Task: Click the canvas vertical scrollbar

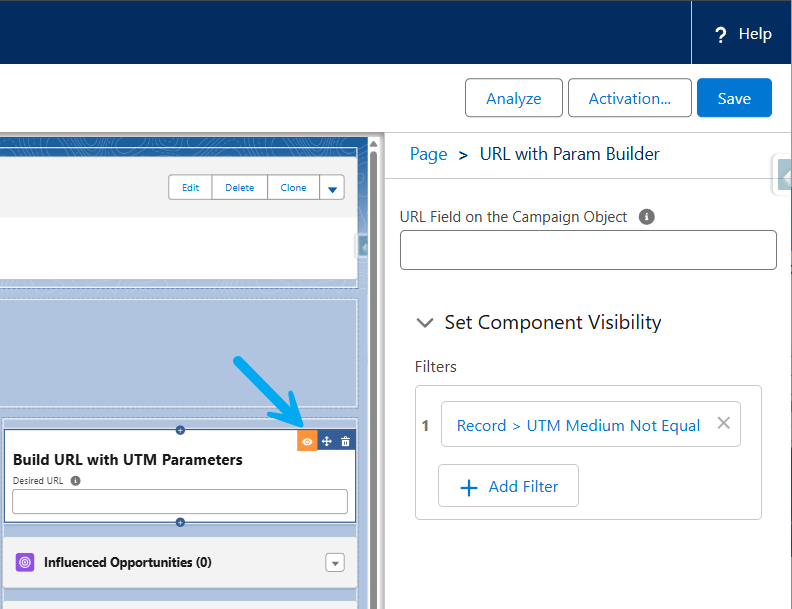Action: 374,379
